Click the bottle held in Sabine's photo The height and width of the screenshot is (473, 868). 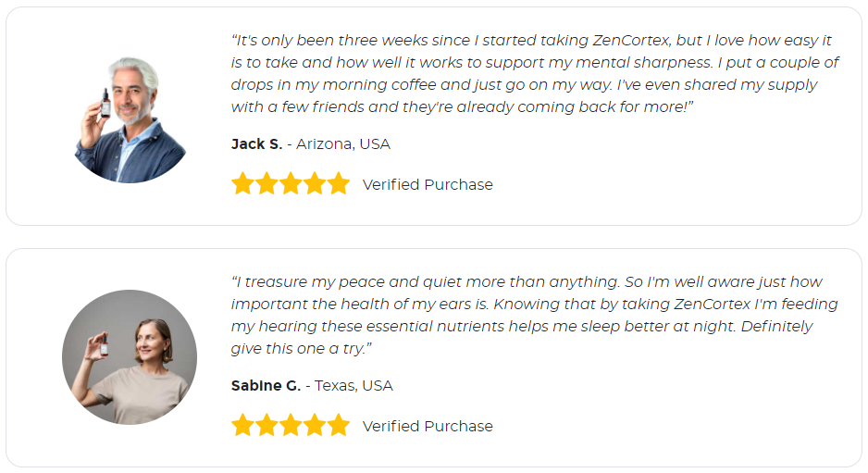(x=104, y=344)
